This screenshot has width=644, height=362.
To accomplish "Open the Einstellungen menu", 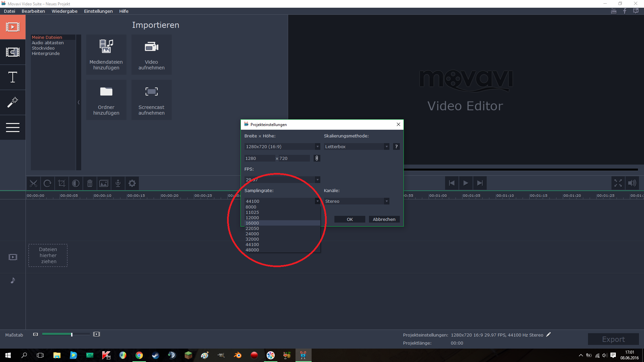I will (98, 11).
